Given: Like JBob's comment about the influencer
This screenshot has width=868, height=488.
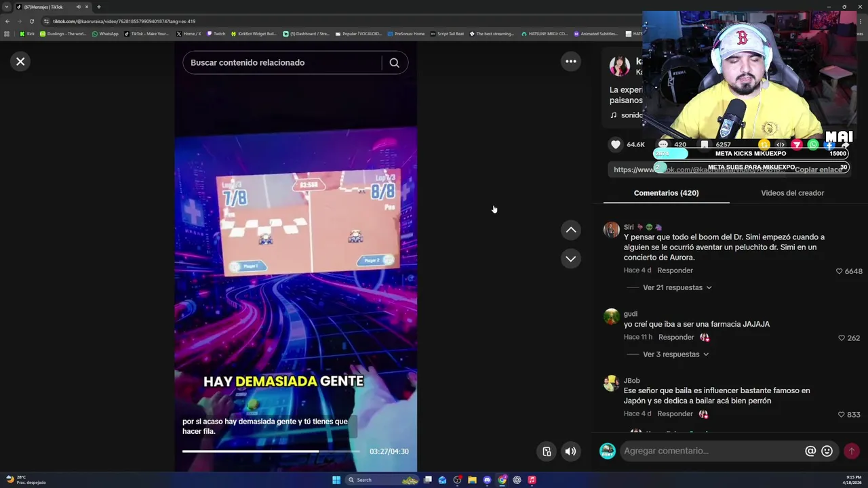Looking at the screenshot, I should [842, 414].
